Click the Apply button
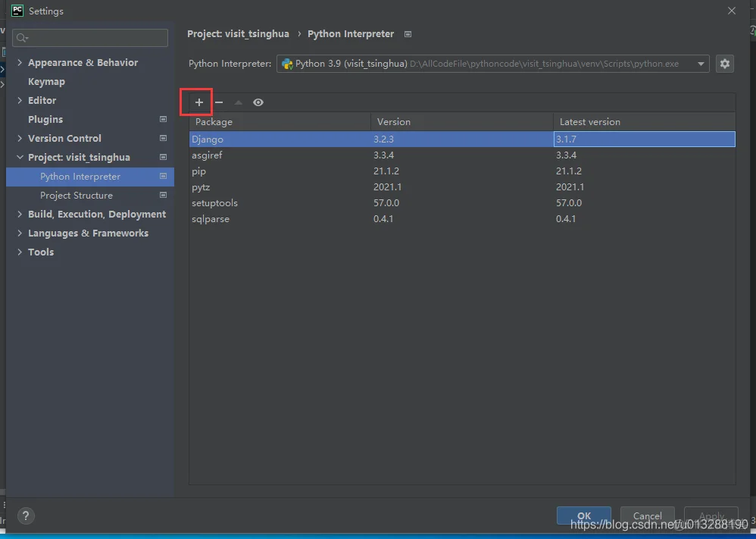 tap(711, 515)
